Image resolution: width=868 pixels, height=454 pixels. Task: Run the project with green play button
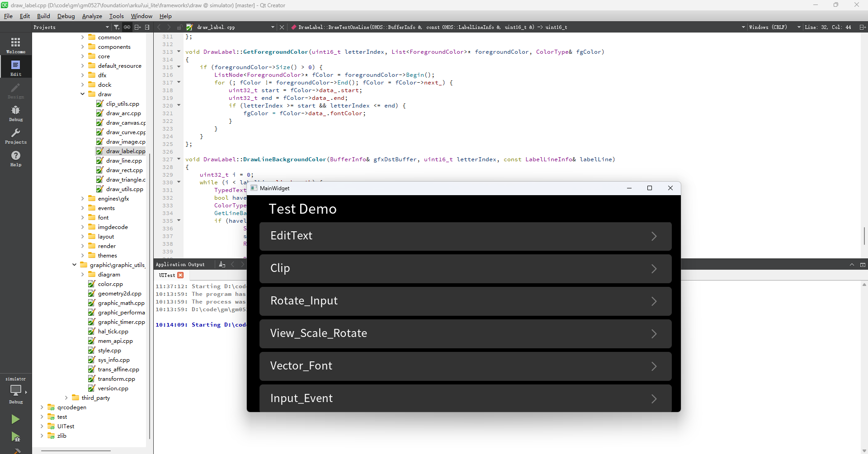coord(15,419)
